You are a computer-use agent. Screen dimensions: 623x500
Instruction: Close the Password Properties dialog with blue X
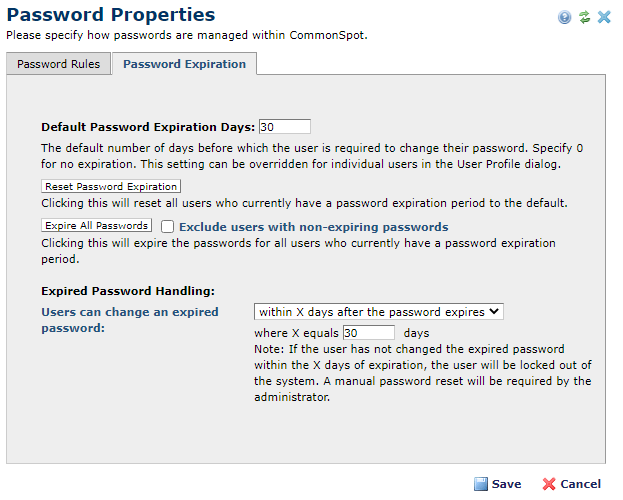pyautogui.click(x=604, y=17)
